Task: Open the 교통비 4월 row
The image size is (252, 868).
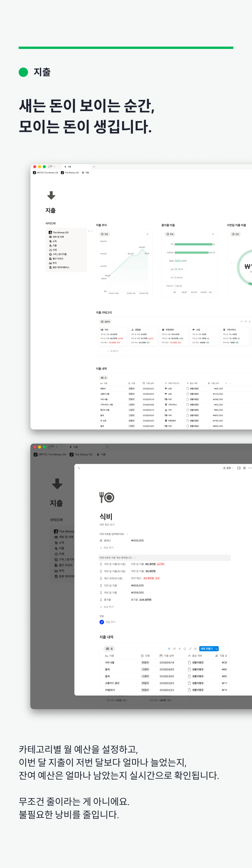Action: (105, 394)
